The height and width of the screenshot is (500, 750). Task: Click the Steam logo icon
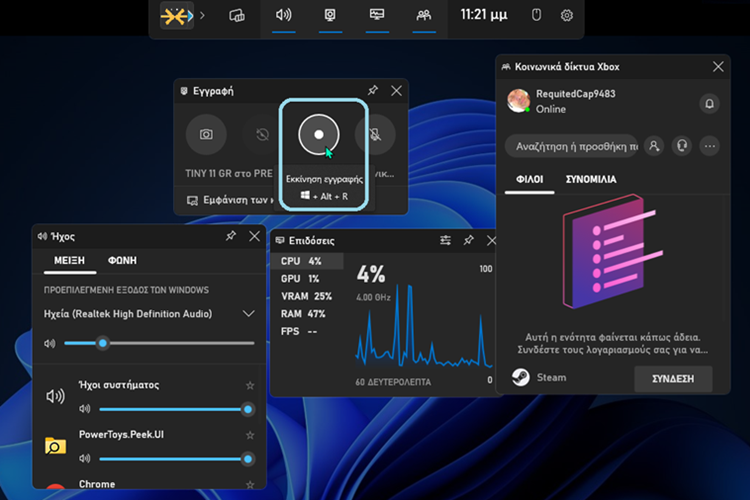click(520, 378)
